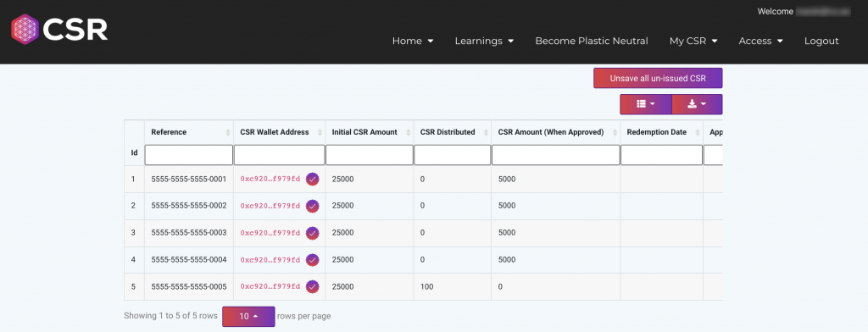Open wallet address link in row 4

pyautogui.click(x=270, y=259)
